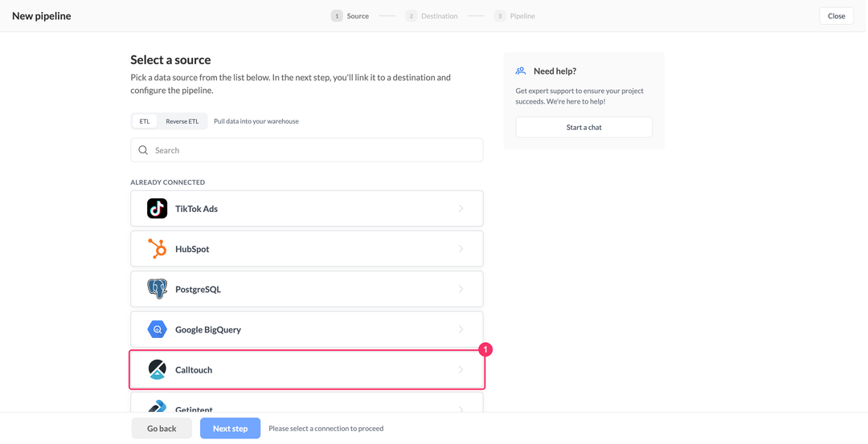Click 'Please select a connection to proceed' text
The width and height of the screenshot is (868, 444).
326,429
